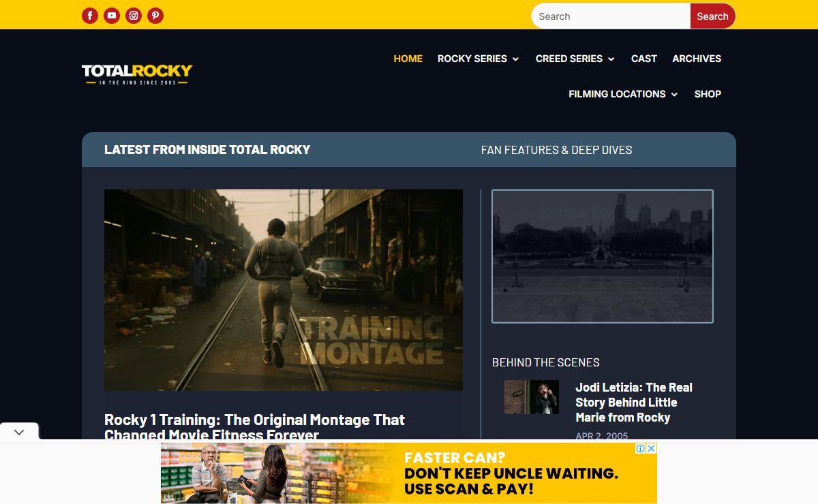
Task: Click the LATEST FROM INSIDE TOTAL ROCKY heading
Action: [x=207, y=149]
